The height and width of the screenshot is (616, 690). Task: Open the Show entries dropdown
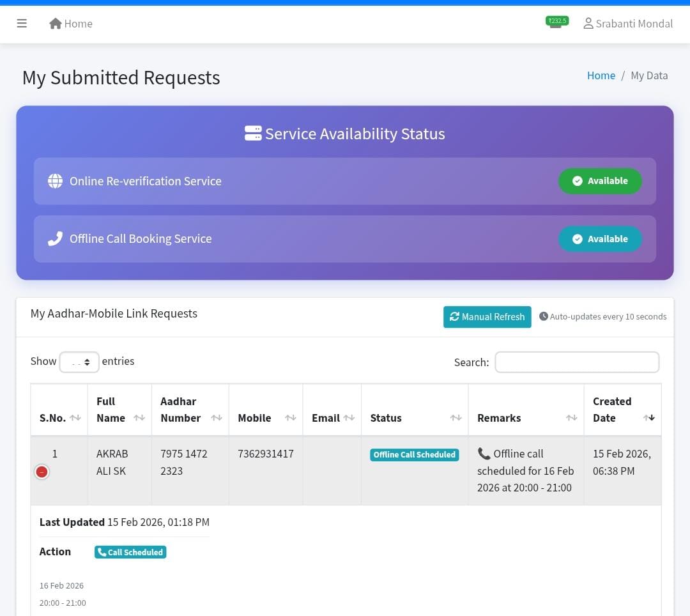pos(79,362)
